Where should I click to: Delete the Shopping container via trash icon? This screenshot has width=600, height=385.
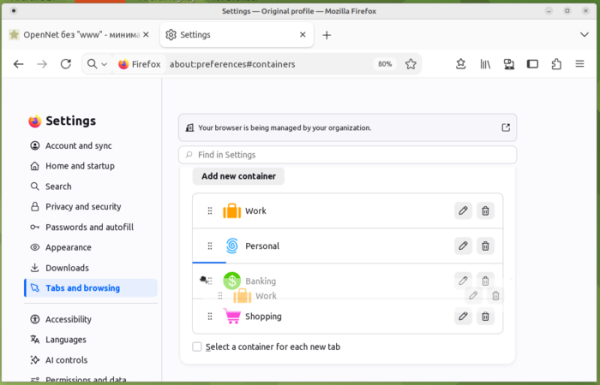point(485,316)
